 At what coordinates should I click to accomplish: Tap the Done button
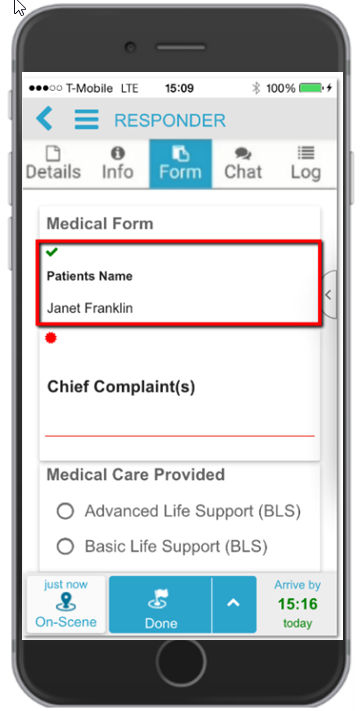coord(160,604)
